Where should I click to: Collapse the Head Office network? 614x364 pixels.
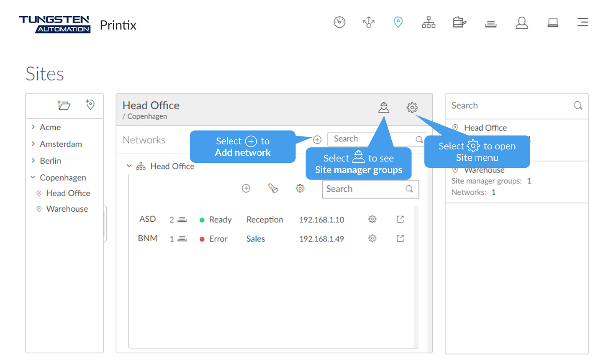point(129,166)
